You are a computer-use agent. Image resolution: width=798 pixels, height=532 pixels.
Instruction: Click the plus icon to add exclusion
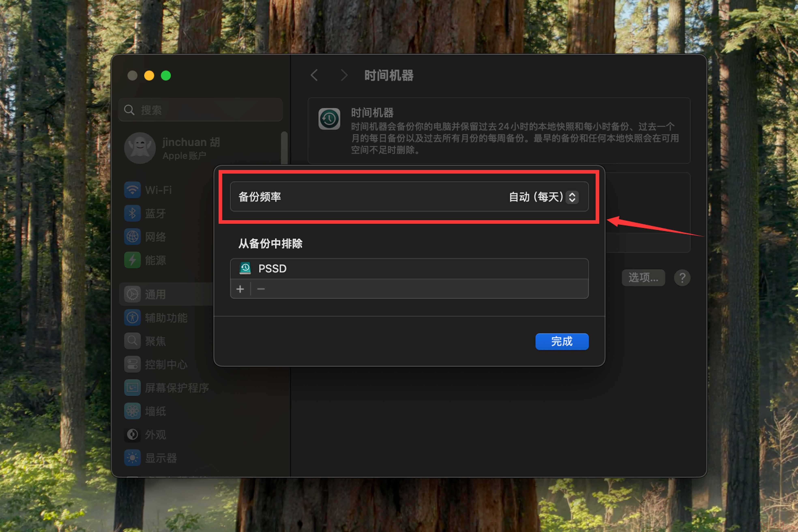coord(240,289)
